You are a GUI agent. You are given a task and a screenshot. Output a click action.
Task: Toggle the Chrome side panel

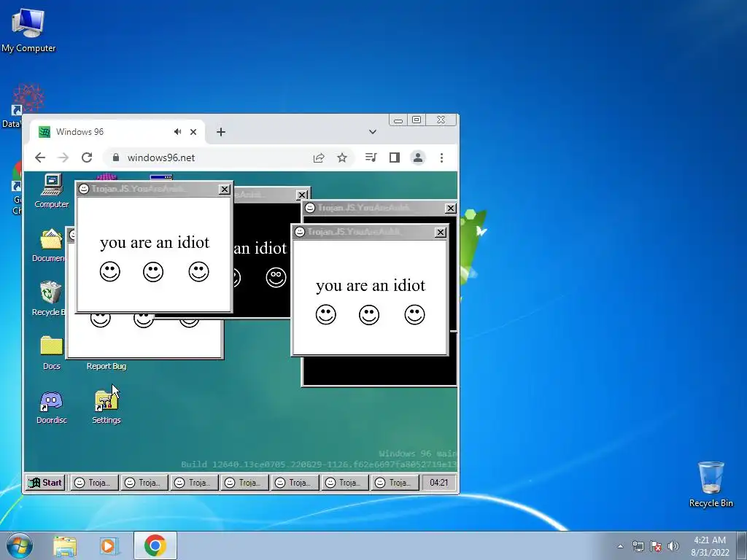[395, 157]
